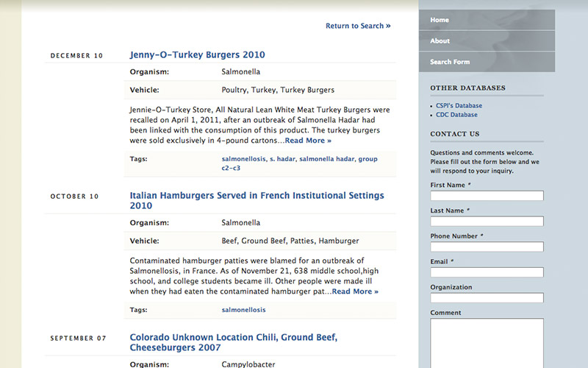This screenshot has width=588, height=368.
Task: Select the s. hadar tag
Action: coord(282,158)
